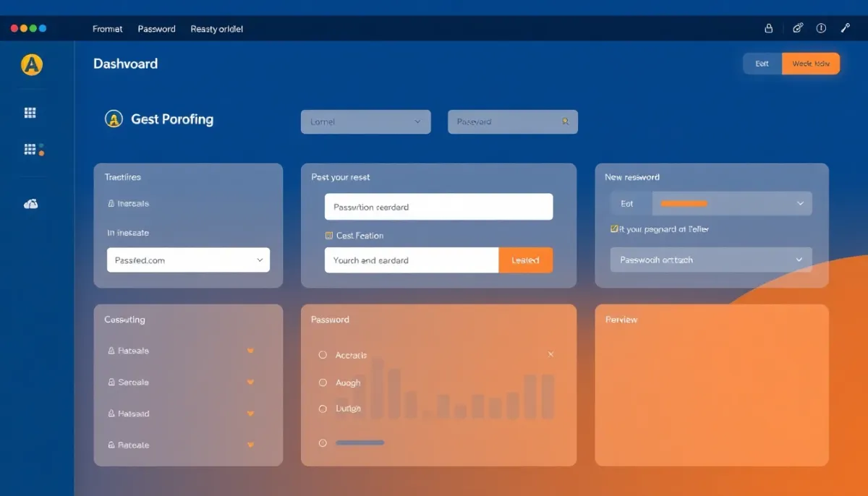Select the radio option with the blue bar

click(323, 442)
